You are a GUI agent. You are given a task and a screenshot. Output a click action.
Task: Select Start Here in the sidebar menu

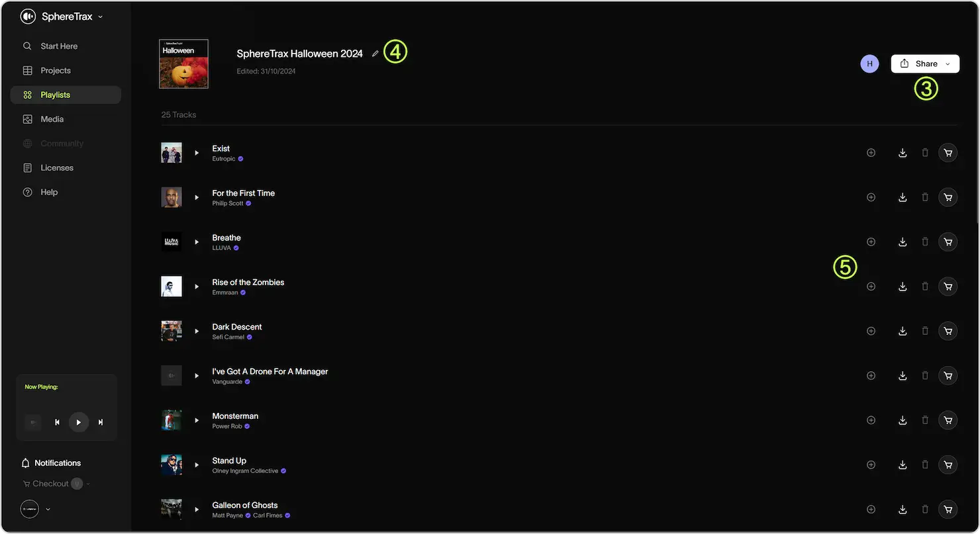pos(59,46)
